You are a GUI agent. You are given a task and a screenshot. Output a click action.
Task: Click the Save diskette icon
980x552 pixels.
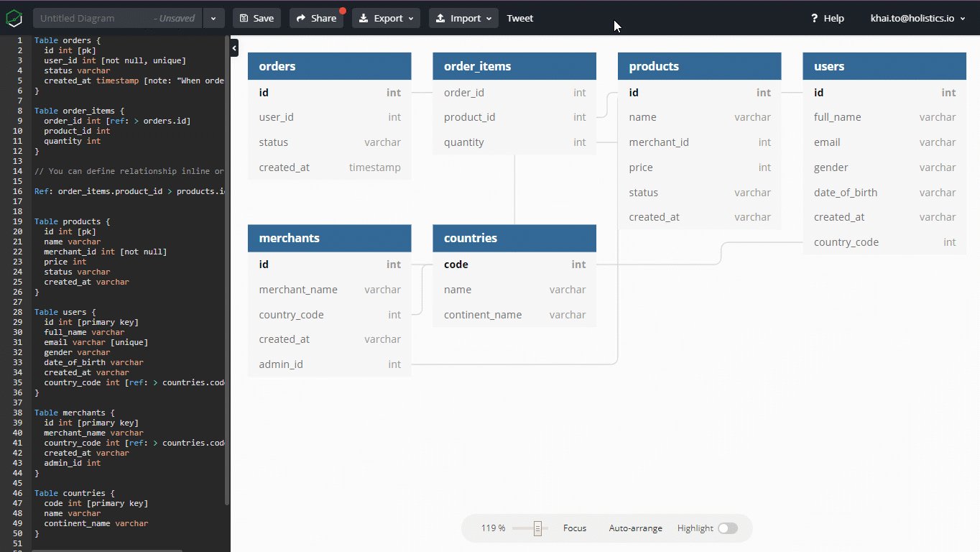click(x=244, y=18)
